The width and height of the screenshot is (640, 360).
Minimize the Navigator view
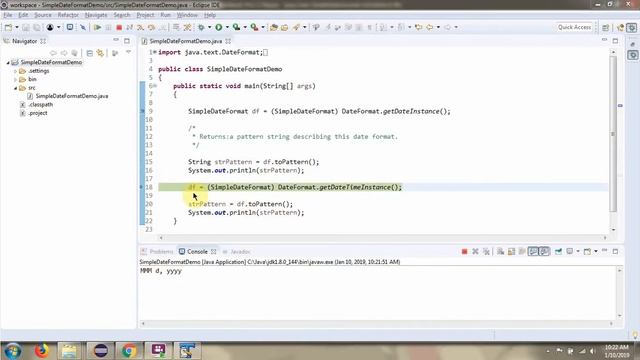(116, 41)
